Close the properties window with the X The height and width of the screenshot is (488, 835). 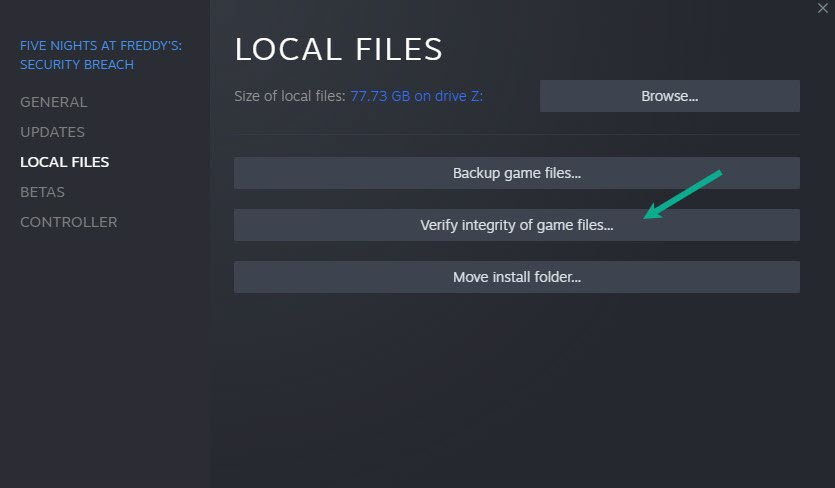click(x=822, y=8)
